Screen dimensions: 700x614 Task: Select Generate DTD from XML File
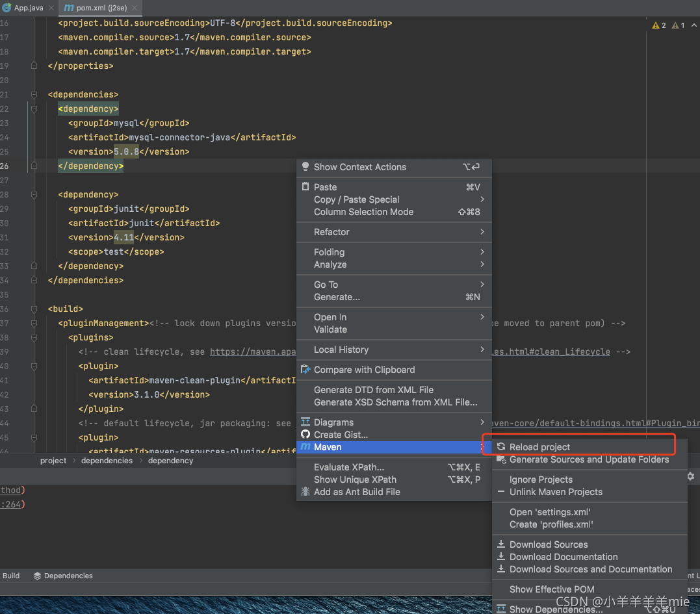tap(394, 390)
